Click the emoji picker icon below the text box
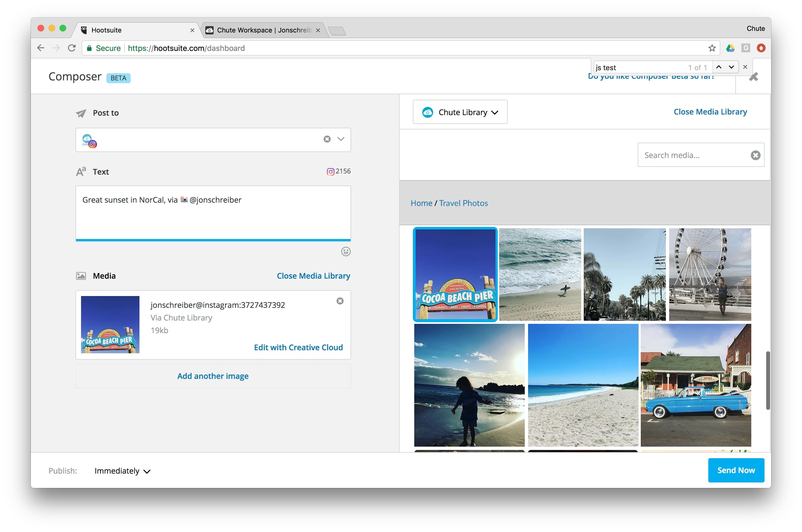The height and width of the screenshot is (532, 802). click(x=345, y=251)
